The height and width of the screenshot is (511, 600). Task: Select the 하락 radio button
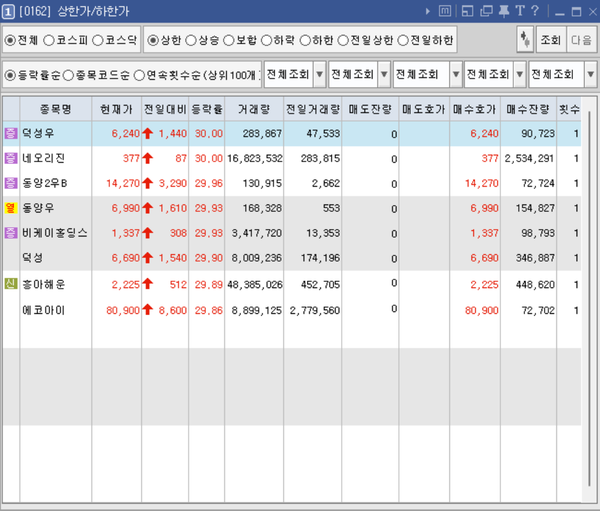[x=266, y=40]
